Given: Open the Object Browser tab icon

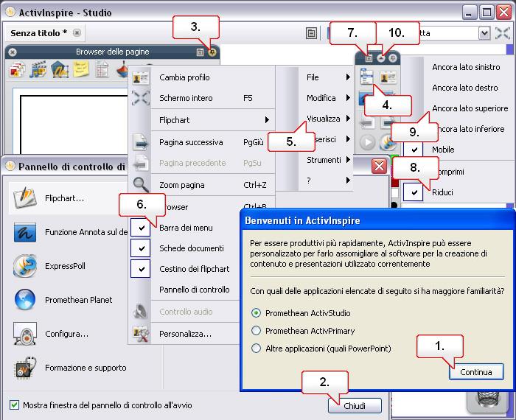Looking at the screenshot, I should point(60,69).
